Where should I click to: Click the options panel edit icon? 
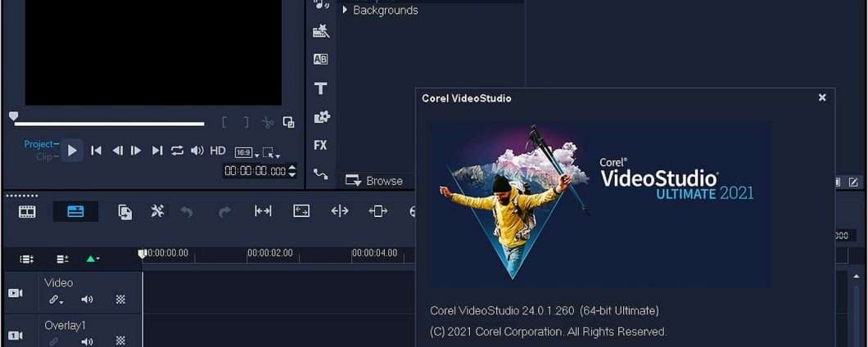click(853, 182)
